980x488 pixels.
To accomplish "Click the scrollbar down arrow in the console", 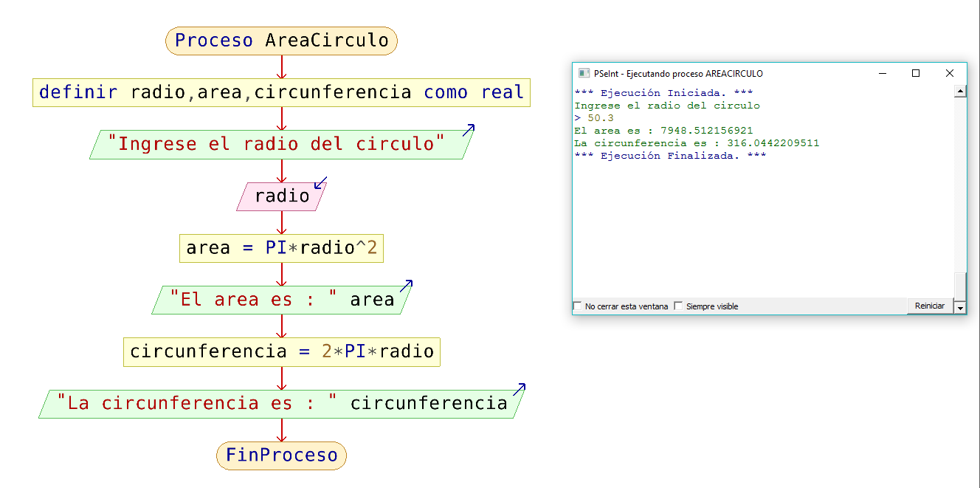I will 960,308.
